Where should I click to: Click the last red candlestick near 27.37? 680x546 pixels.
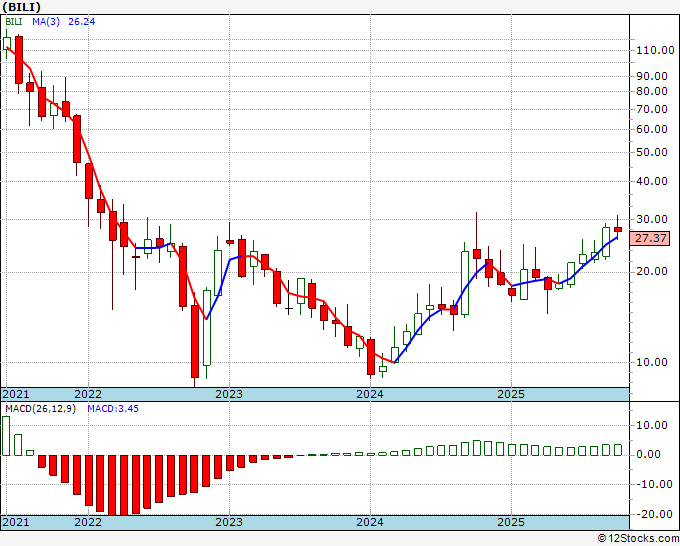[618, 229]
